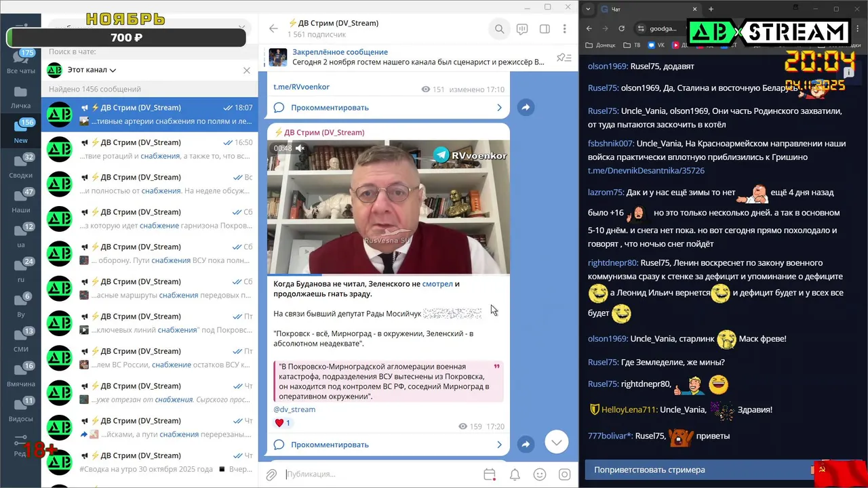Go back in the browser chat window
Viewport: 868px width, 488px height.
coord(589,28)
